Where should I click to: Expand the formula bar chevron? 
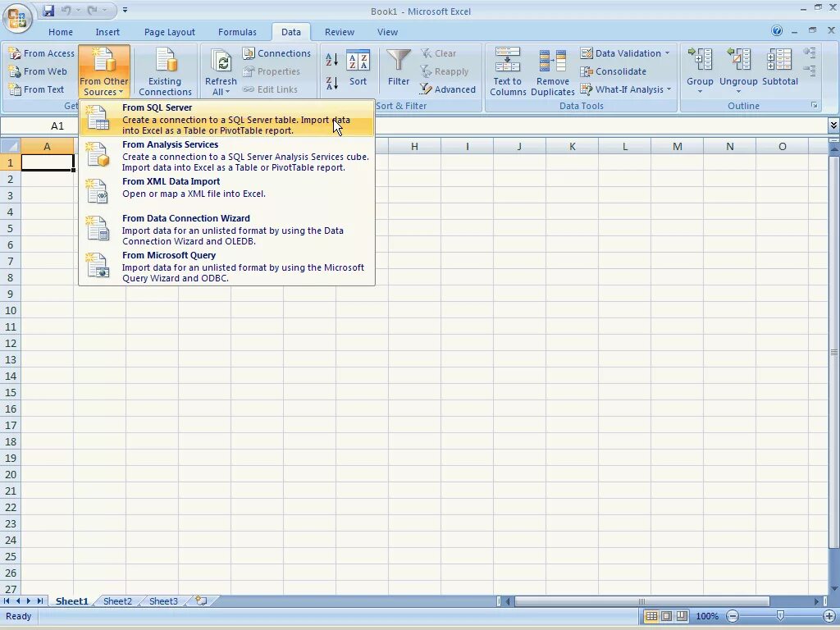(833, 126)
